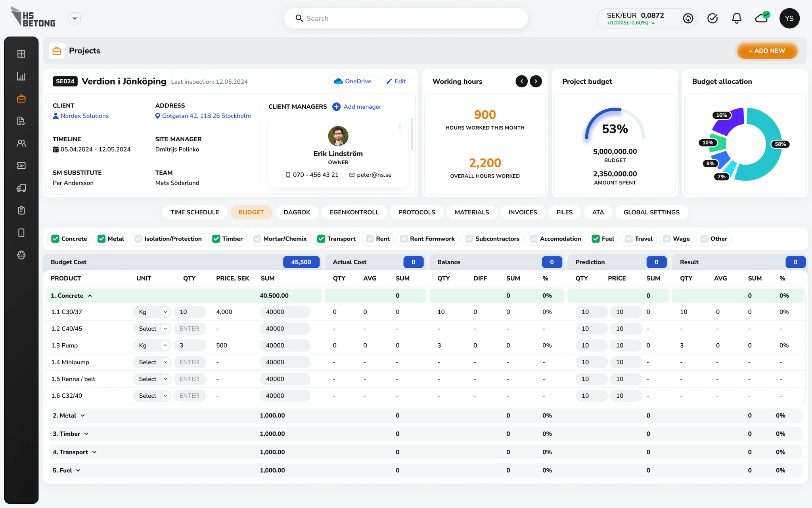The width and height of the screenshot is (812, 508).
Task: Open the YS user avatar menu
Action: coord(789,18)
